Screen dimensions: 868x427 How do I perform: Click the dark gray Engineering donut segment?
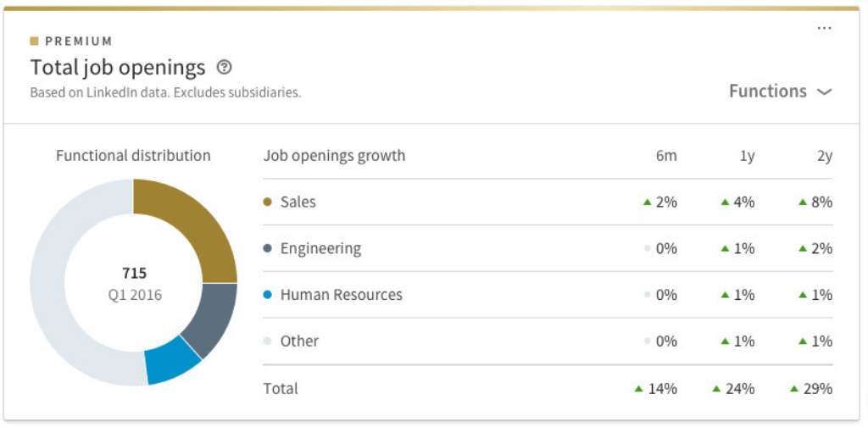click(x=212, y=319)
